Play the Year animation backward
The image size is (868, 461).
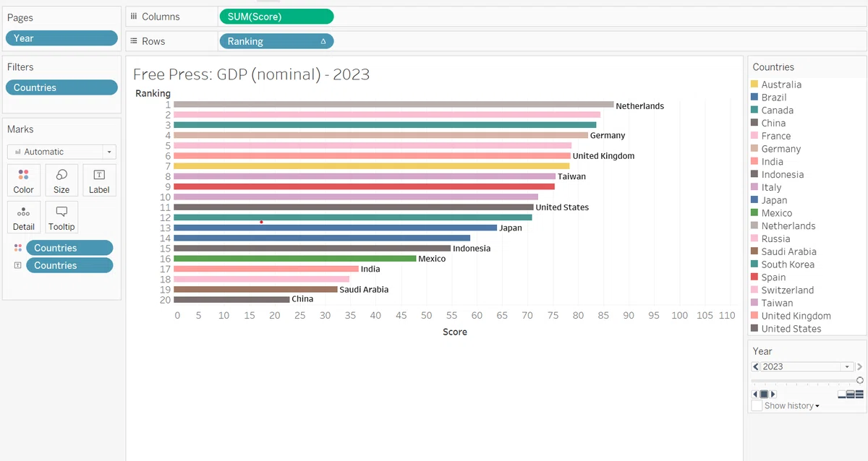755,394
